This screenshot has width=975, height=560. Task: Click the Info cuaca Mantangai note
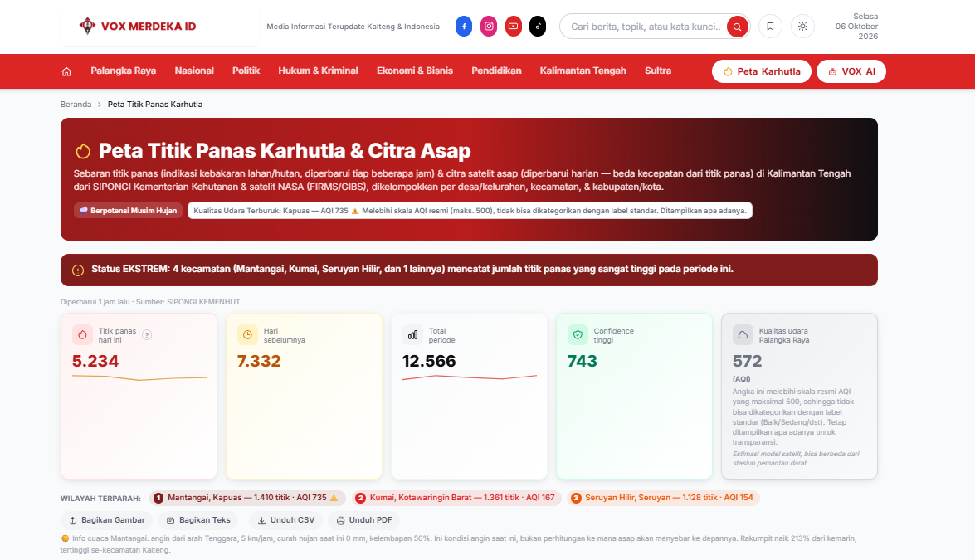tap(458, 544)
